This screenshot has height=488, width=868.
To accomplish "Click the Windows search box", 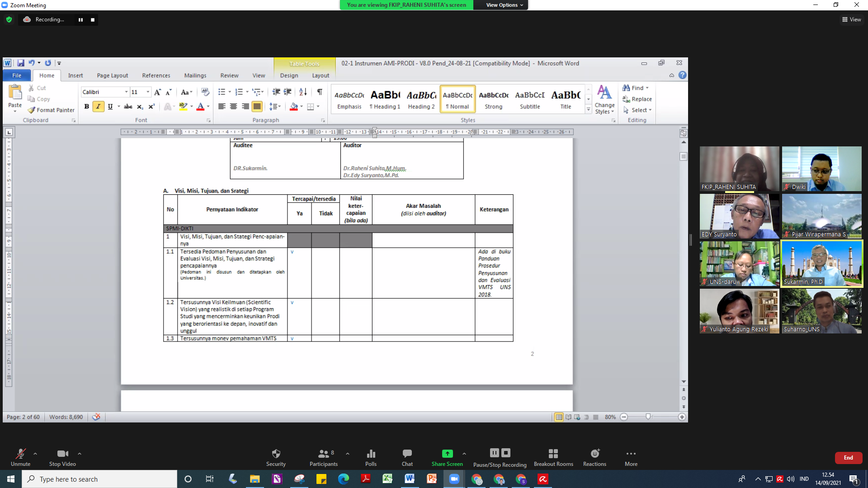I will pyautogui.click(x=99, y=479).
